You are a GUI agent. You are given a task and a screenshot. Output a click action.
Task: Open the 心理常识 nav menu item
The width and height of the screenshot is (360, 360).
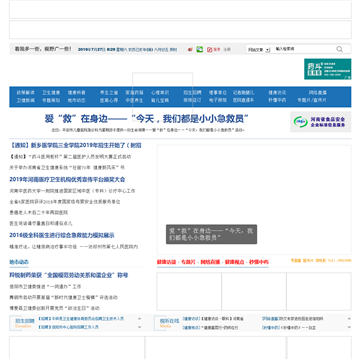coord(160,93)
